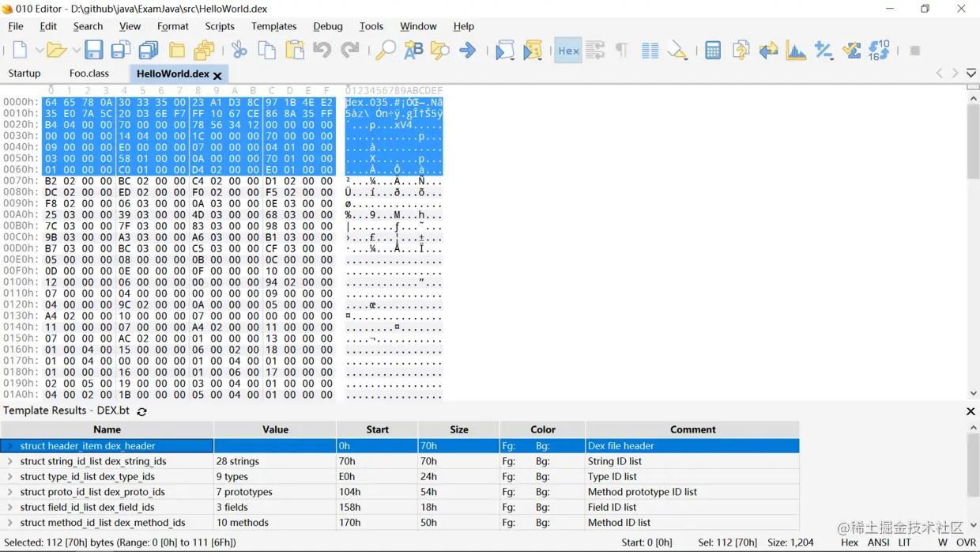Viewport: 980px width, 552px height.
Task: Switch to the Foo.class tab
Action: (x=89, y=73)
